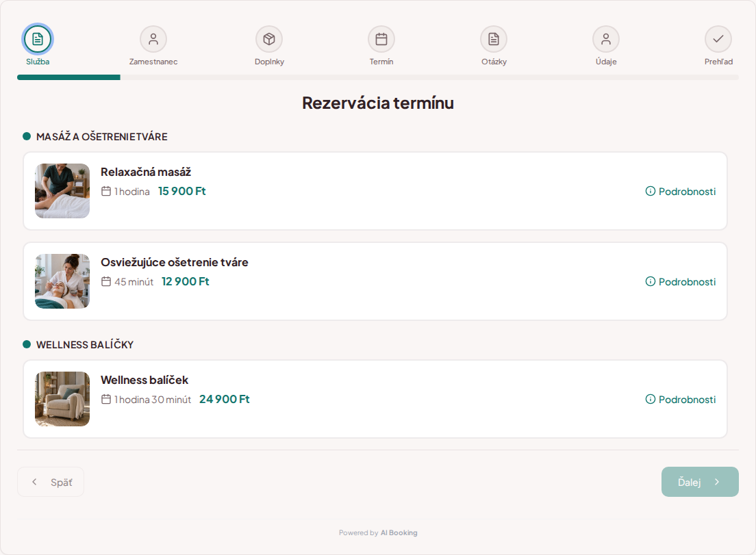The image size is (756, 555).
Task: Click the WELLNESS BALÍČKY heading
Action: pos(85,345)
